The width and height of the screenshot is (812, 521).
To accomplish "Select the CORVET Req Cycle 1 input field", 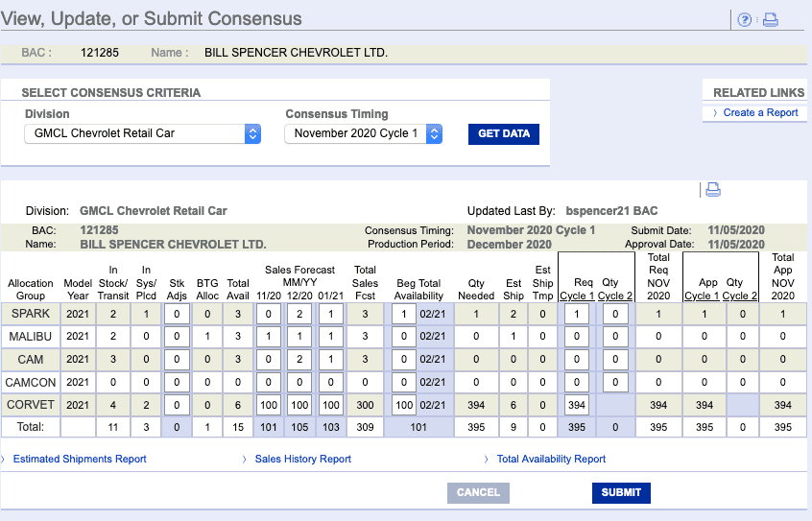I will pos(577,405).
